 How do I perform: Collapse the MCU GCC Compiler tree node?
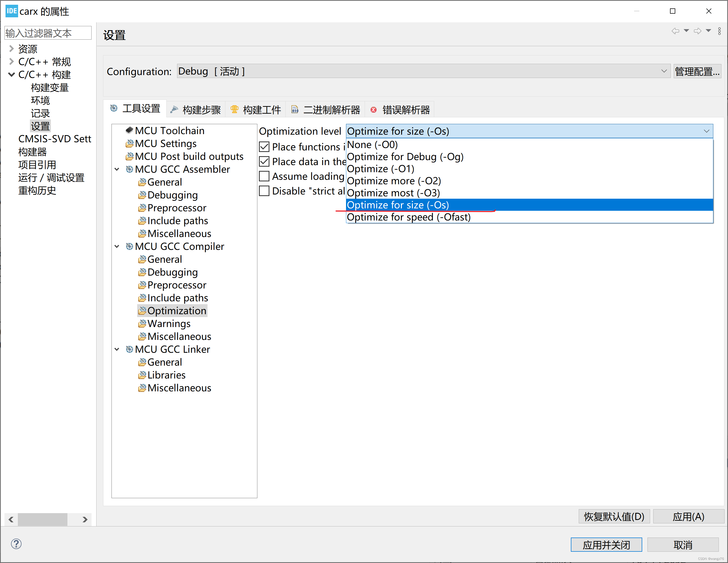pos(117,246)
